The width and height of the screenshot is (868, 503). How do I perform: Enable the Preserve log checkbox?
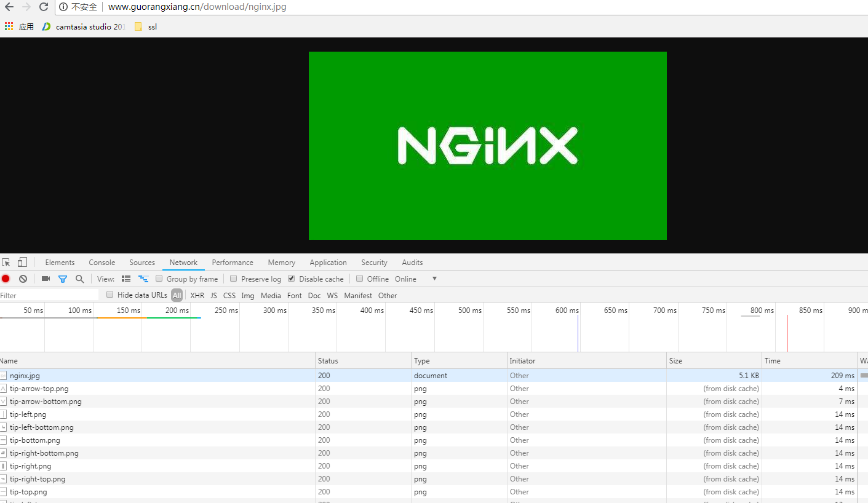click(234, 279)
